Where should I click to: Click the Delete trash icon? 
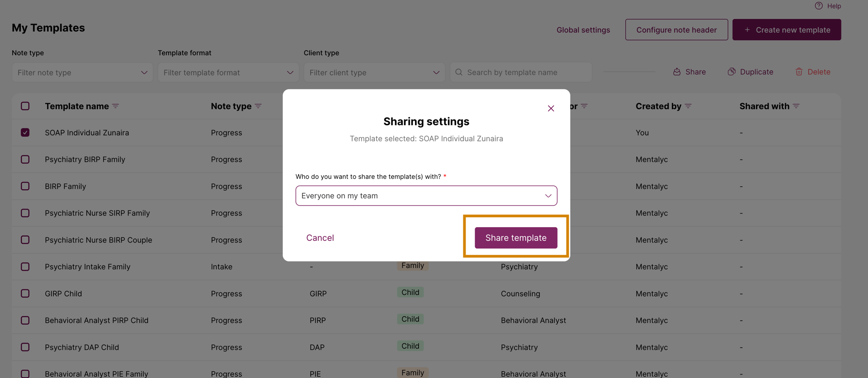[799, 72]
